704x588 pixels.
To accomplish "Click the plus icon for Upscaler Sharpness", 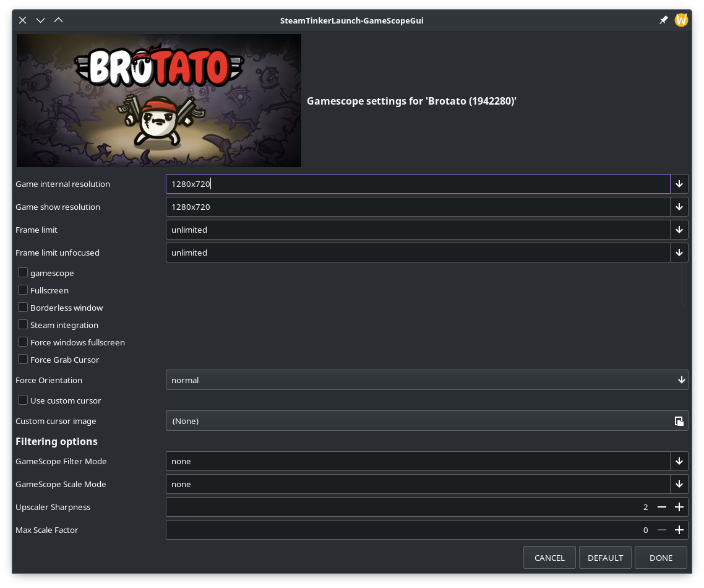I will tap(679, 507).
